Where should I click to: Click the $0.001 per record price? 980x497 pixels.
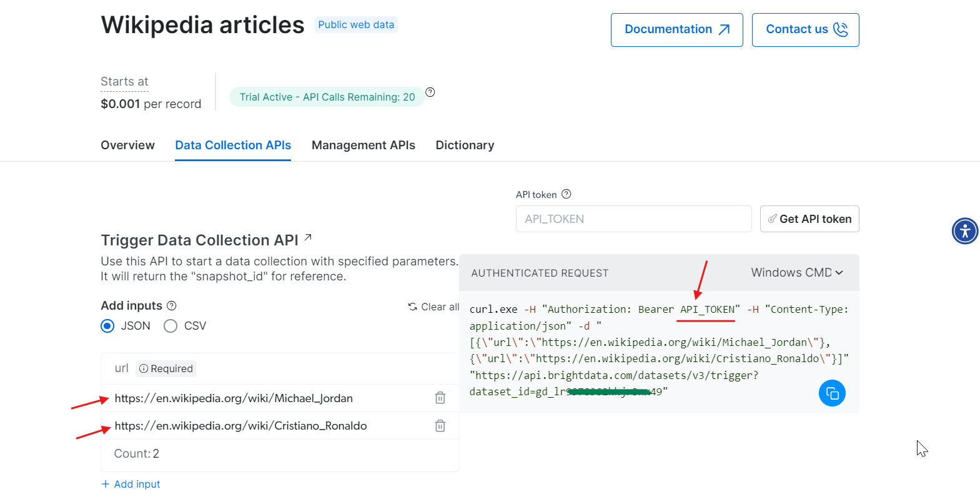pos(151,104)
